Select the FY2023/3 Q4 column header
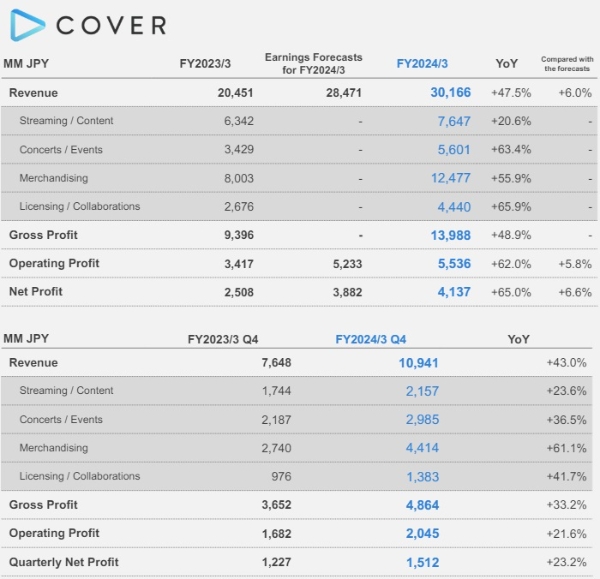Image resolution: width=600 pixels, height=579 pixels. (x=223, y=339)
